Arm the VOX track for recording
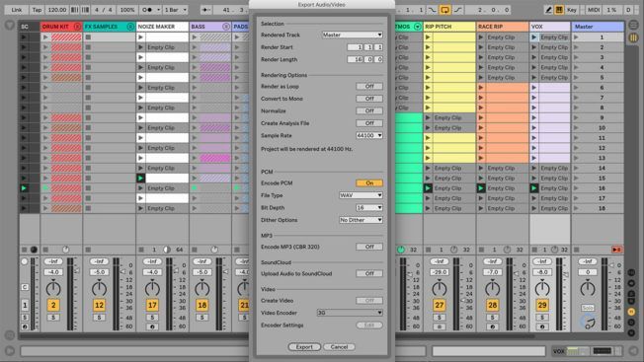 tap(542, 326)
